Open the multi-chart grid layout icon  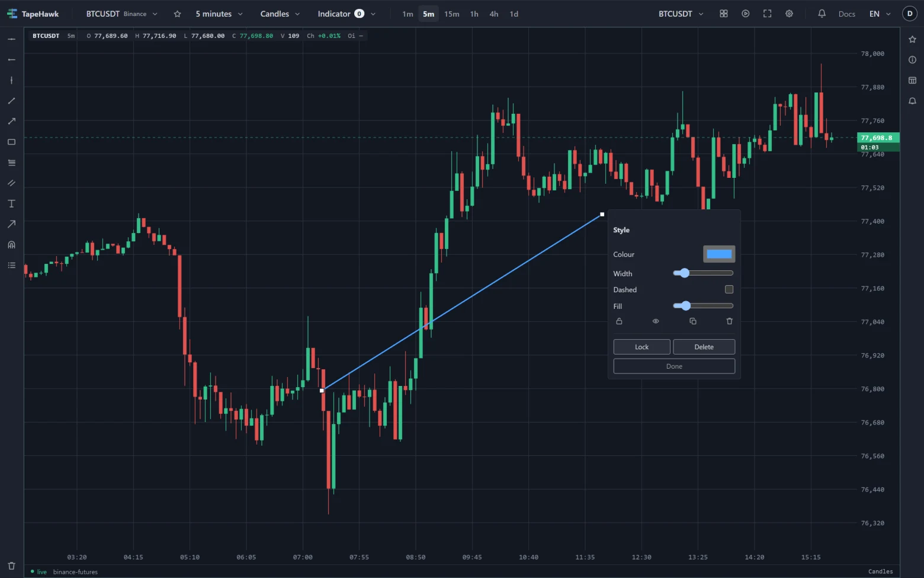point(724,14)
